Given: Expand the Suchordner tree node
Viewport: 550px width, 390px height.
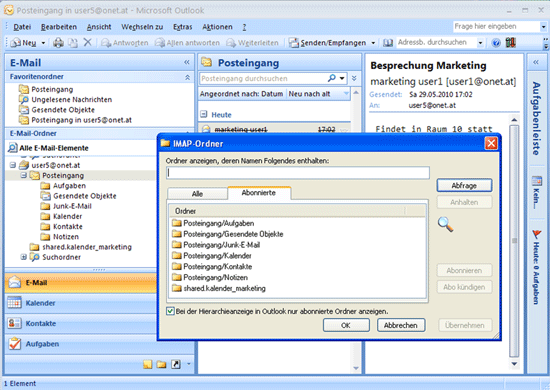Looking at the screenshot, I should tap(24, 257).
